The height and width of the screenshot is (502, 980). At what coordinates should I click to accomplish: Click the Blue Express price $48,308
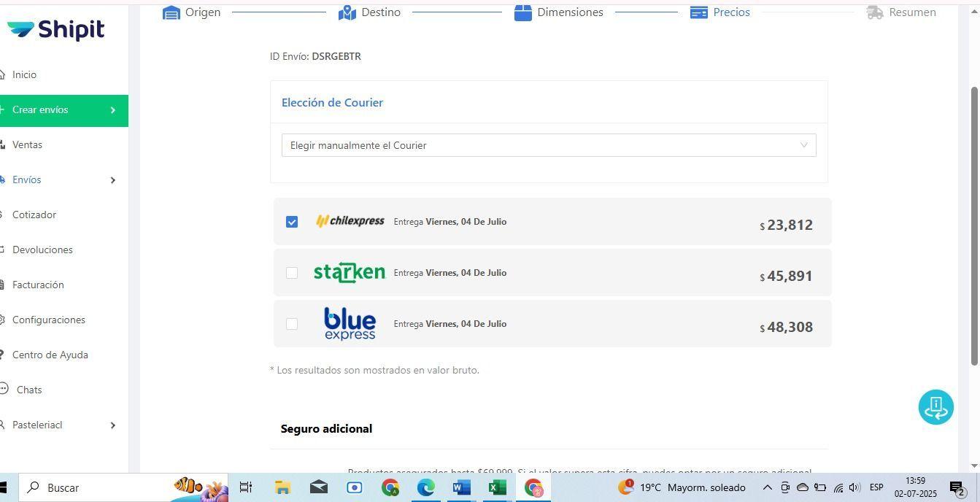pos(786,327)
